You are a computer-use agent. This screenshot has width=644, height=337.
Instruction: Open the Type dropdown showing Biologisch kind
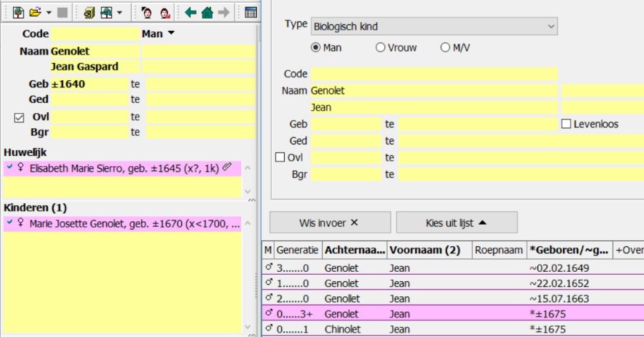pyautogui.click(x=434, y=26)
